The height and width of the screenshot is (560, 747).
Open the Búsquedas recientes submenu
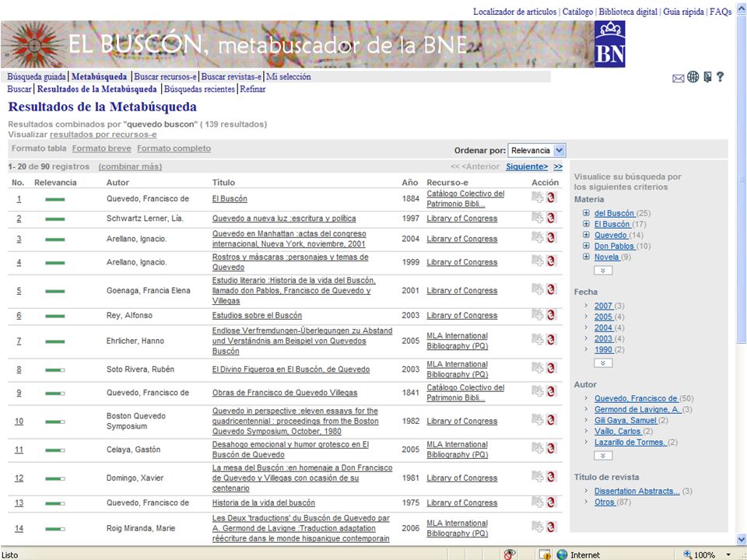click(x=200, y=89)
